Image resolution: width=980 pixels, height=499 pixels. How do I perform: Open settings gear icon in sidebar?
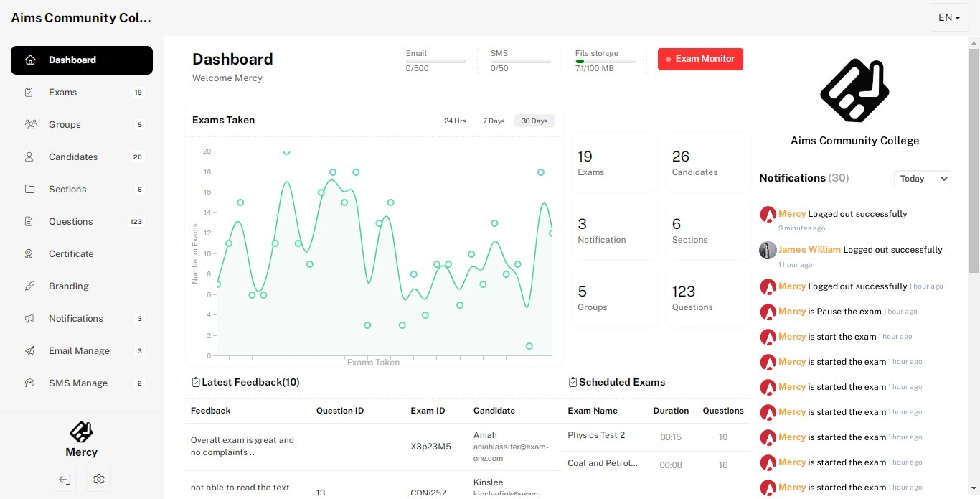99,480
